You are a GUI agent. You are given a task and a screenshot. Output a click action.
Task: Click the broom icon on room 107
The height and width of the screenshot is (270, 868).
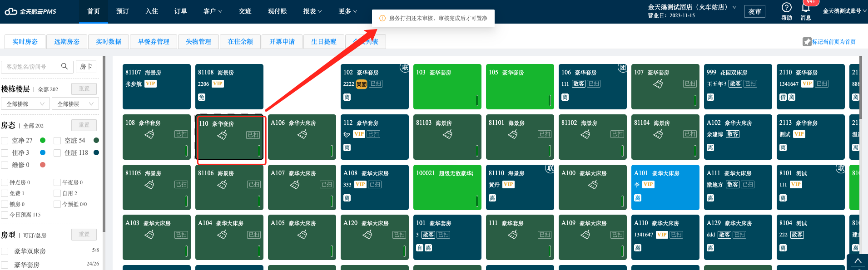point(658,84)
